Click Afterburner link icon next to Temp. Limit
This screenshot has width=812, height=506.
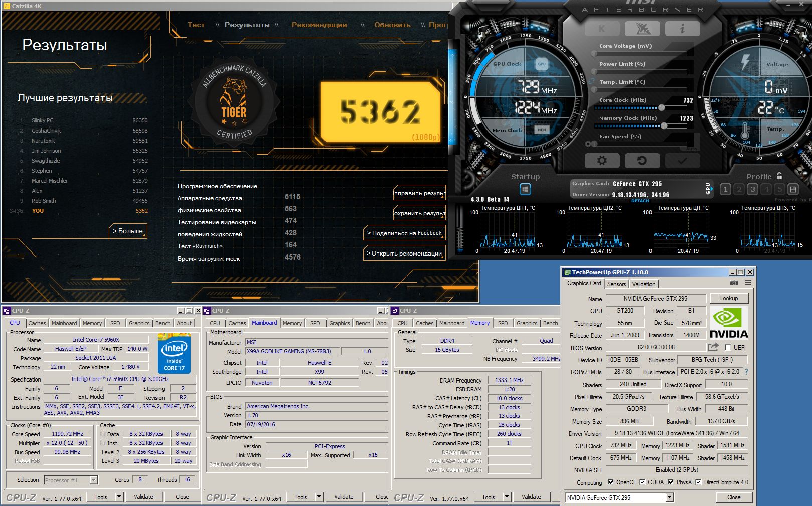point(592,81)
